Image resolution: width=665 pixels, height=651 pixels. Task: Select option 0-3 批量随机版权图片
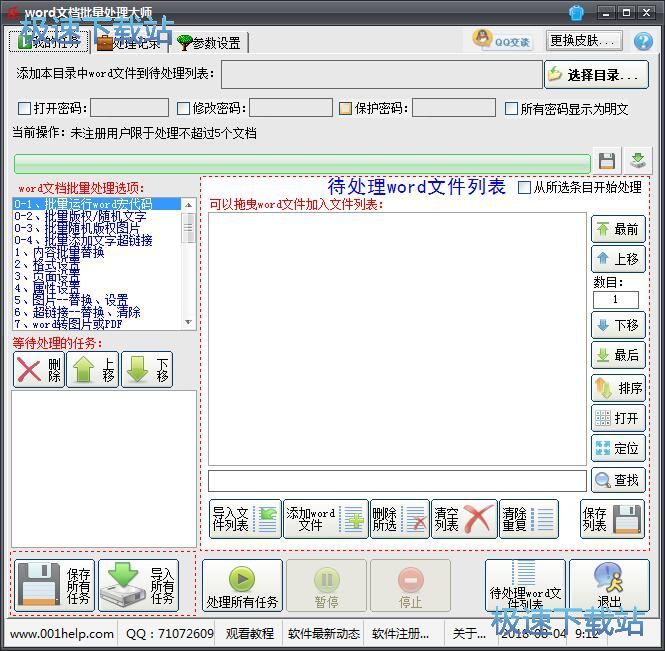point(97,228)
